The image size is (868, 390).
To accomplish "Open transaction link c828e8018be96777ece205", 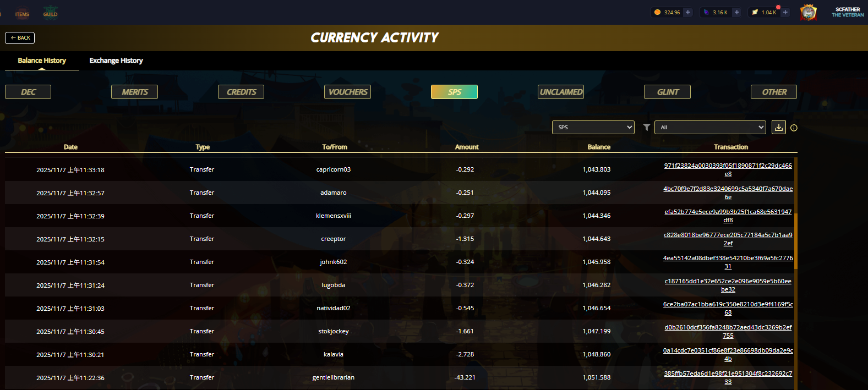I will pyautogui.click(x=728, y=239).
